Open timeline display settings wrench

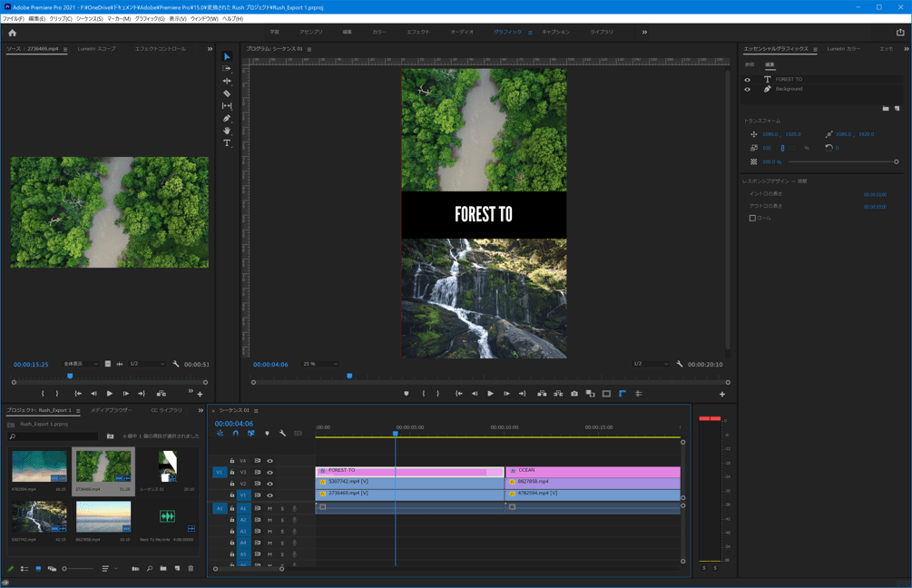pos(282,434)
